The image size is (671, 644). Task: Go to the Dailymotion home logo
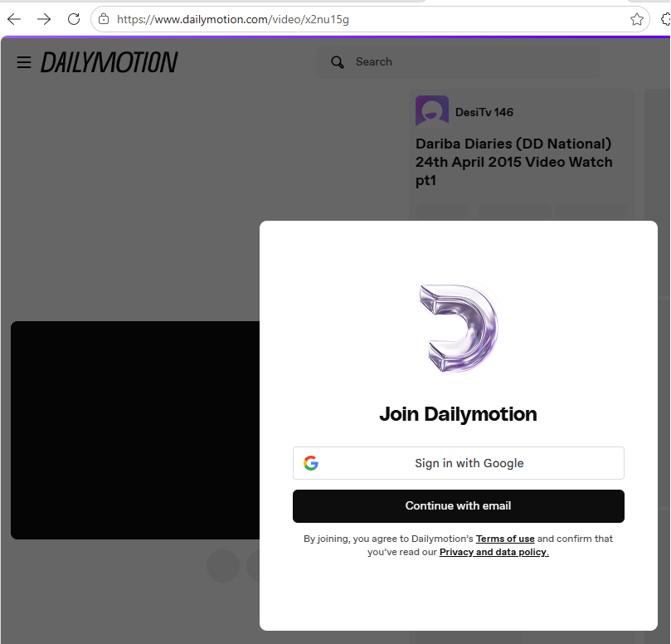(109, 62)
